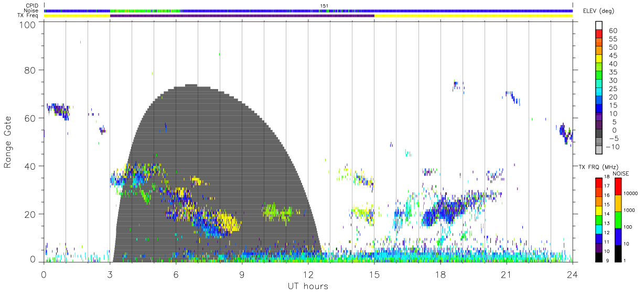Select the UT hours axis title

(x=308, y=286)
